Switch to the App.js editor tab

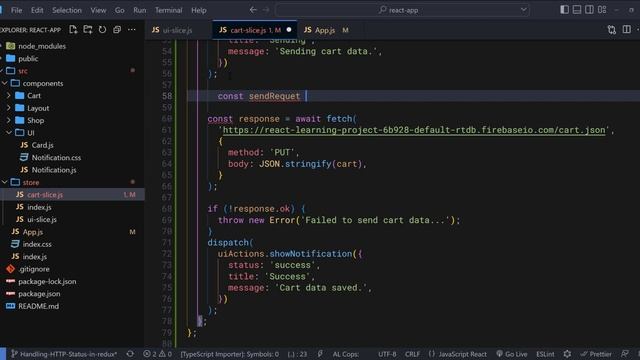pyautogui.click(x=326, y=30)
